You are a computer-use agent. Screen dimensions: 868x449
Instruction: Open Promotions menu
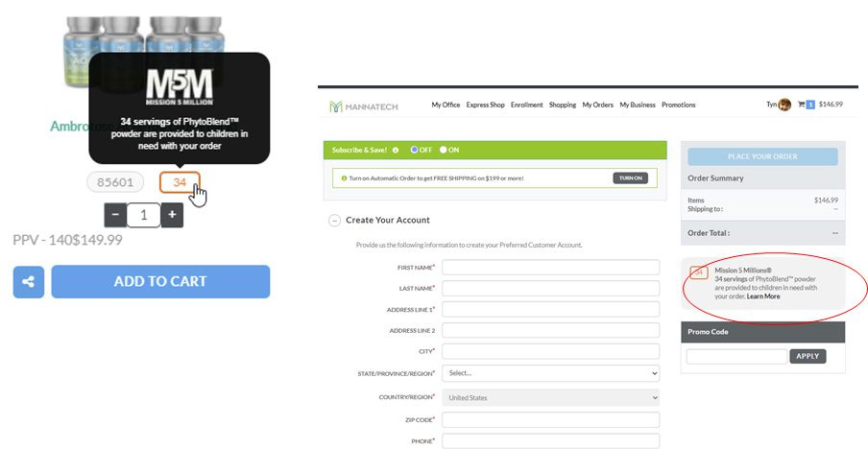coord(679,105)
